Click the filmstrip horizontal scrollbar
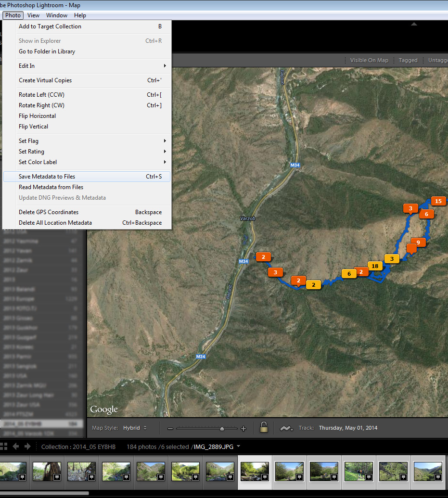448x498 pixels. [44, 493]
